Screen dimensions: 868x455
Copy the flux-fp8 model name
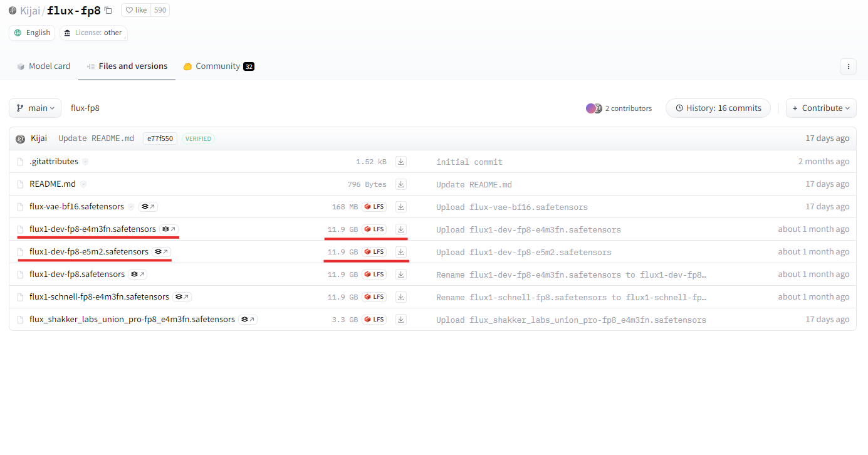click(108, 10)
